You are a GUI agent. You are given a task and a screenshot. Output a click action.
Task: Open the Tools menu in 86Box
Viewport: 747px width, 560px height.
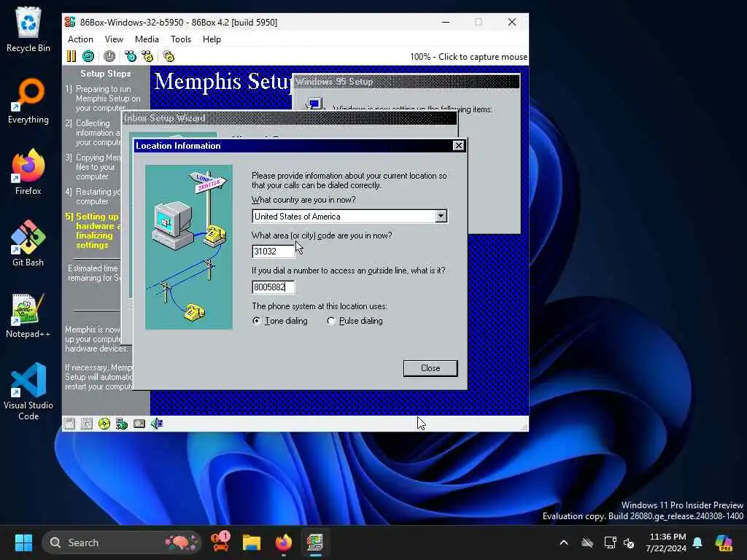click(181, 39)
